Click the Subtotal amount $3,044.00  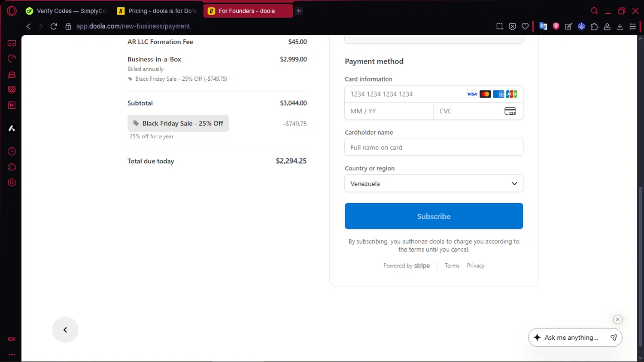tap(293, 103)
